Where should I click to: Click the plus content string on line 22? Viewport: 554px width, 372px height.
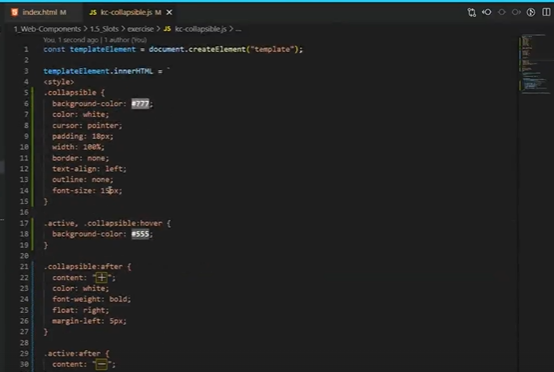102,278
